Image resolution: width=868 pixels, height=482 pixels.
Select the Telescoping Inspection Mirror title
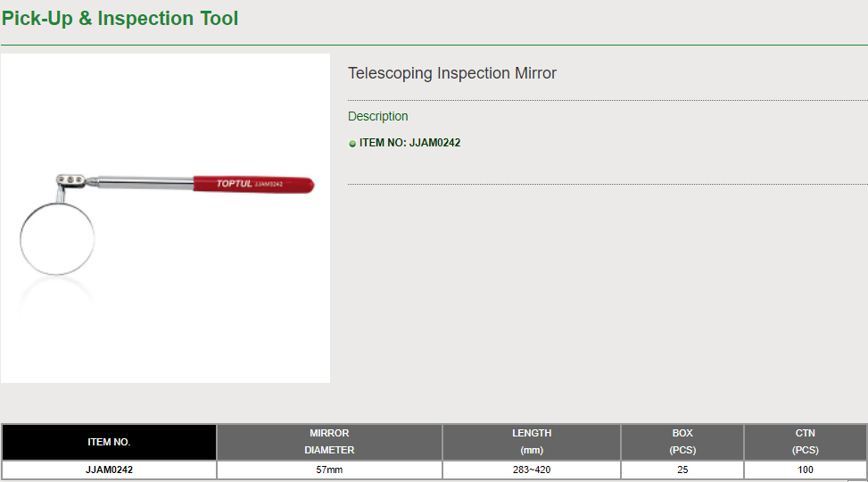(451, 73)
